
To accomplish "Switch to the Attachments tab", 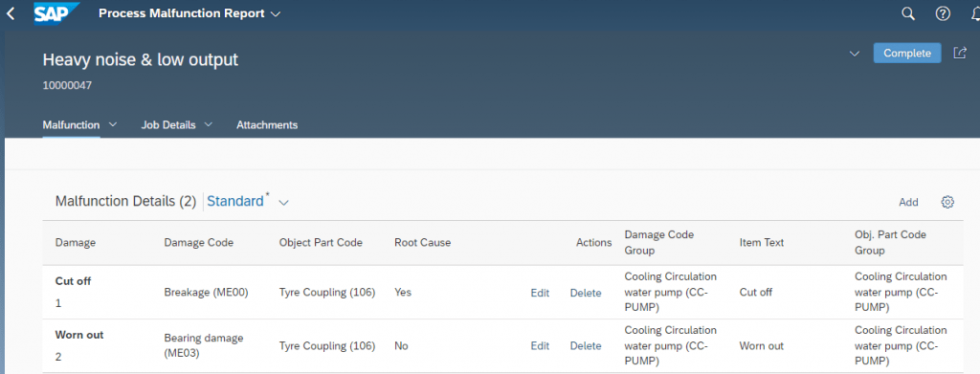I will 267,125.
